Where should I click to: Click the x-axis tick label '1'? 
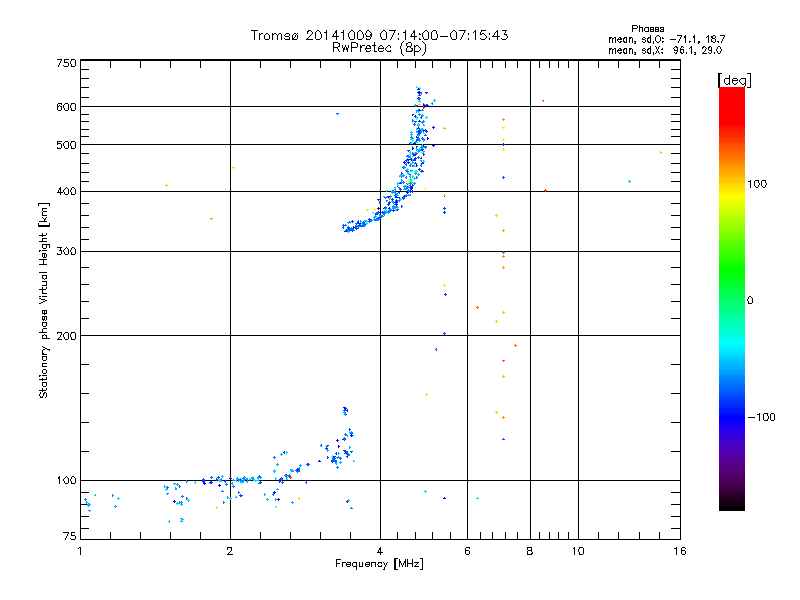coord(80,551)
